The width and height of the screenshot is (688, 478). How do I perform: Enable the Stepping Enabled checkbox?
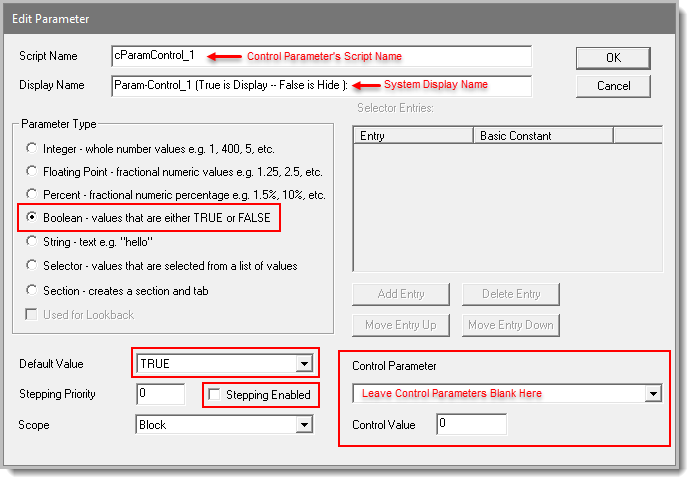coord(214,395)
